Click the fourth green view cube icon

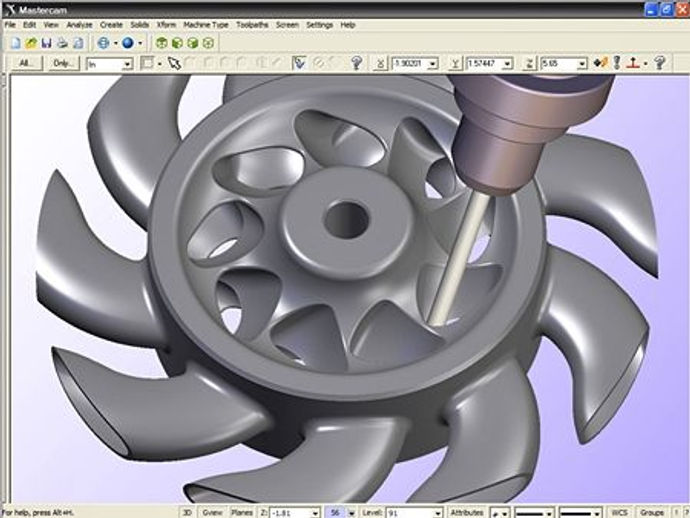209,43
